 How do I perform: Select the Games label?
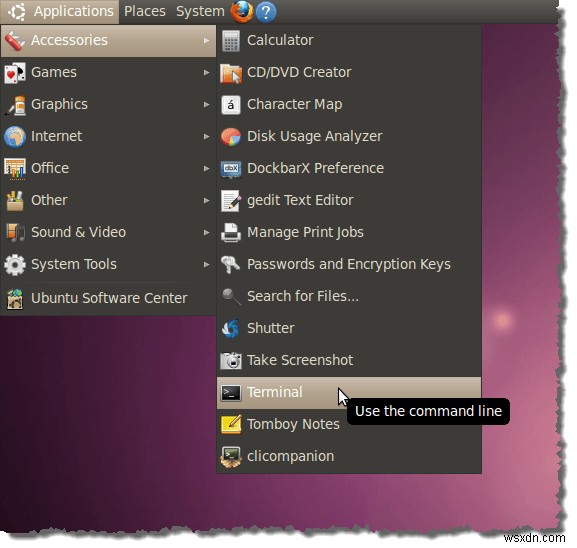click(54, 72)
